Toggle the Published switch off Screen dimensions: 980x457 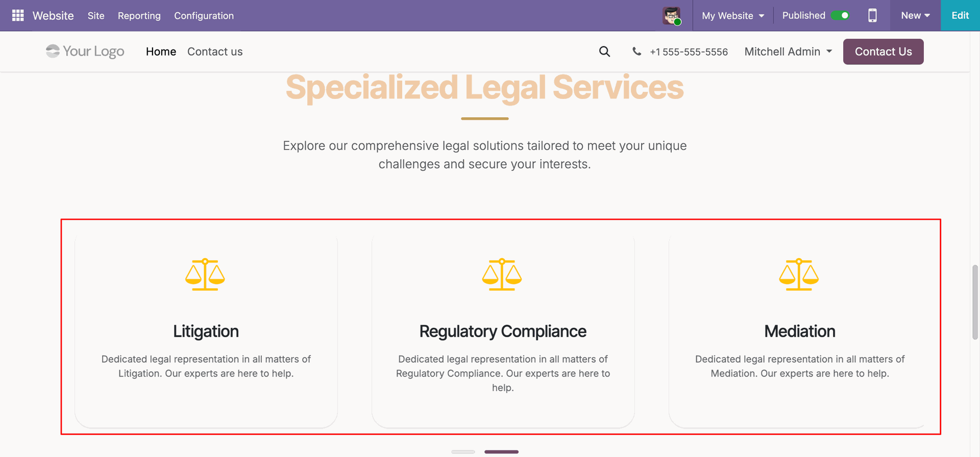[x=840, y=15]
